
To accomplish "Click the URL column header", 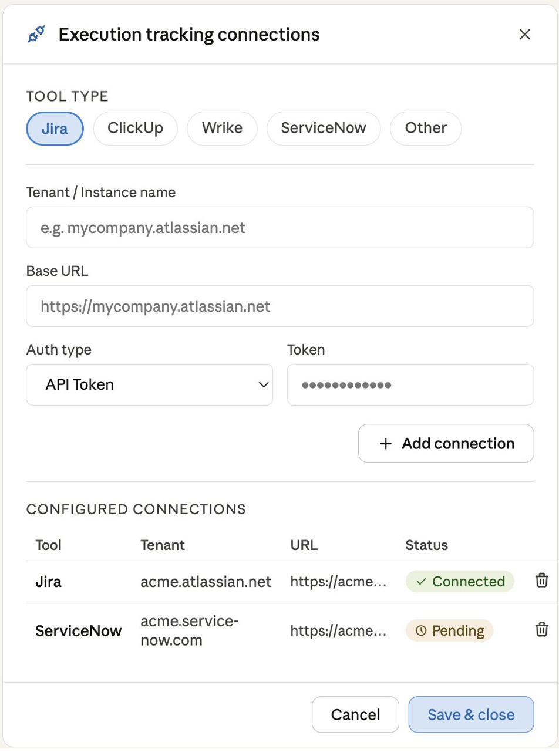I will click(x=304, y=545).
